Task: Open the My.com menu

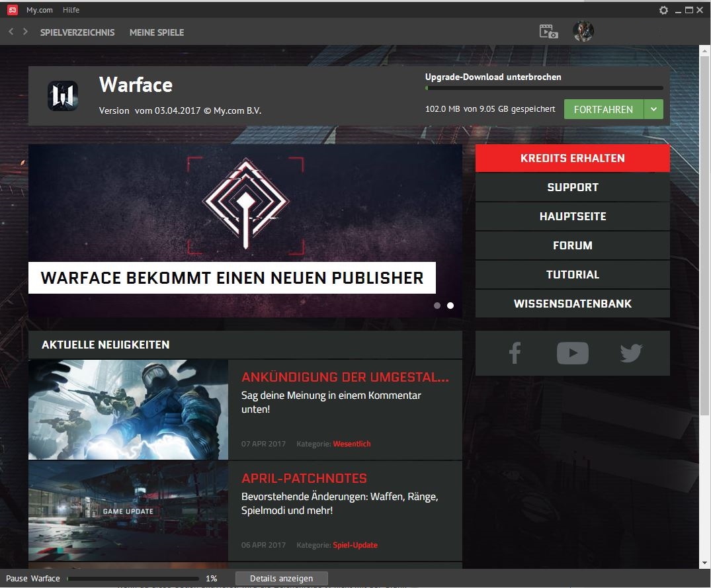Action: (x=40, y=10)
